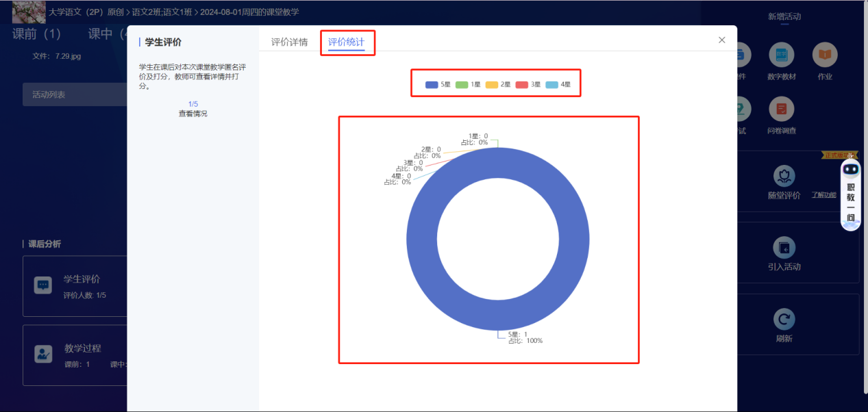Close the 学生评价 dialog

[721, 40]
